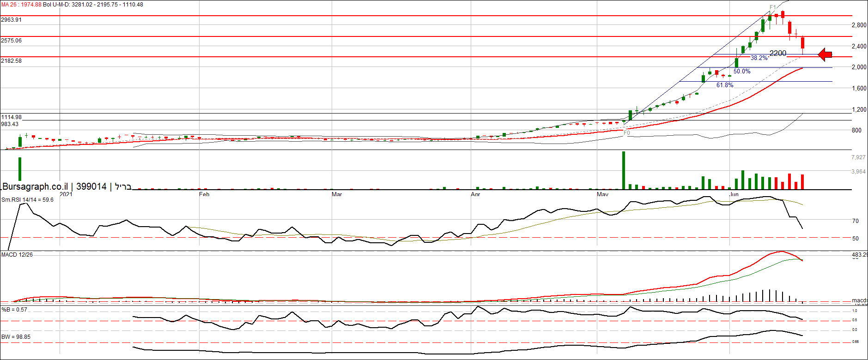868x360 pixels.
Task: Select the Jun marker on time axis
Action: click(734, 194)
